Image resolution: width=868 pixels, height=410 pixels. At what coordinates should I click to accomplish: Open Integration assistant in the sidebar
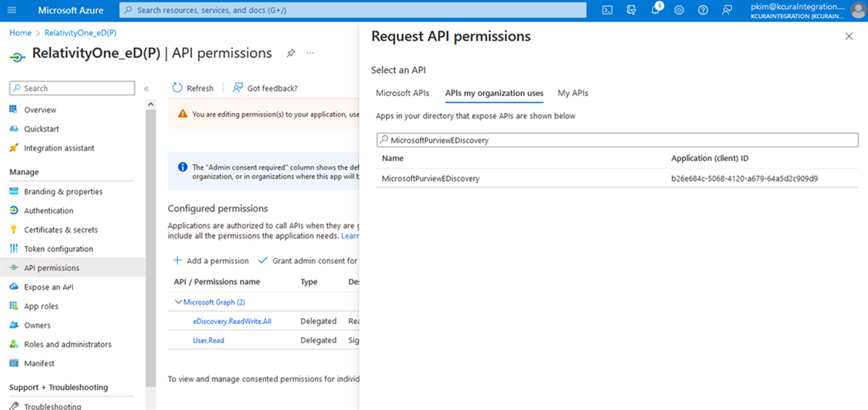59,148
